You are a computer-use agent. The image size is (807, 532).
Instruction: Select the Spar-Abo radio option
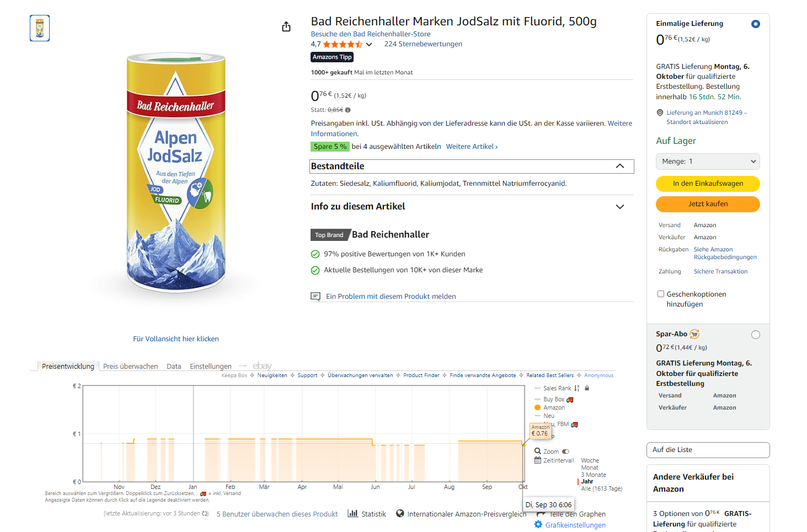pyautogui.click(x=756, y=335)
